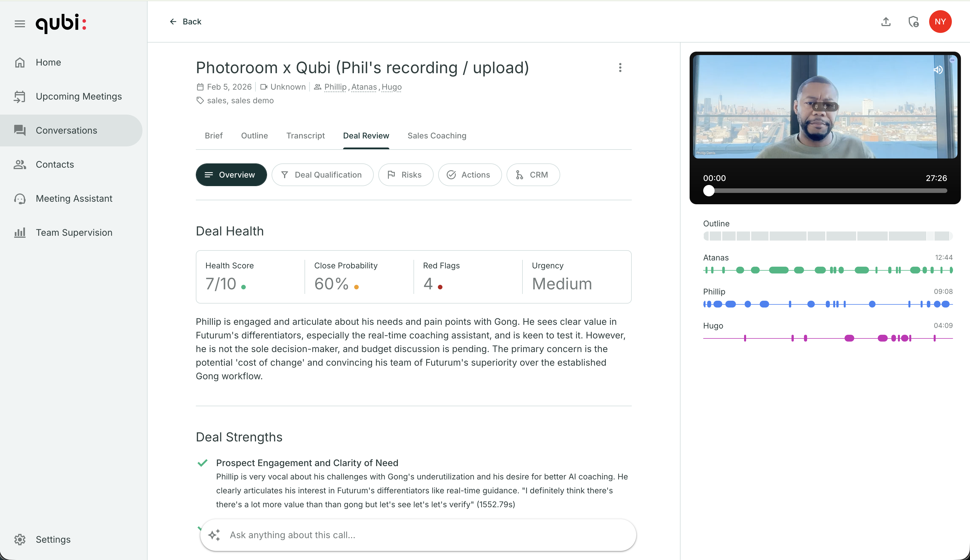Viewport: 970px width, 560px height.
Task: Click the Back navigation button
Action: pos(186,22)
